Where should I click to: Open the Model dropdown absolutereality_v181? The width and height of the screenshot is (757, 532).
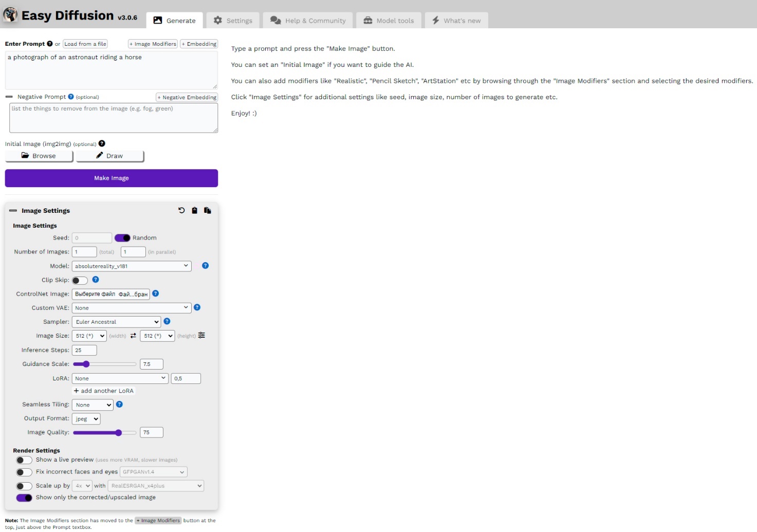click(132, 266)
